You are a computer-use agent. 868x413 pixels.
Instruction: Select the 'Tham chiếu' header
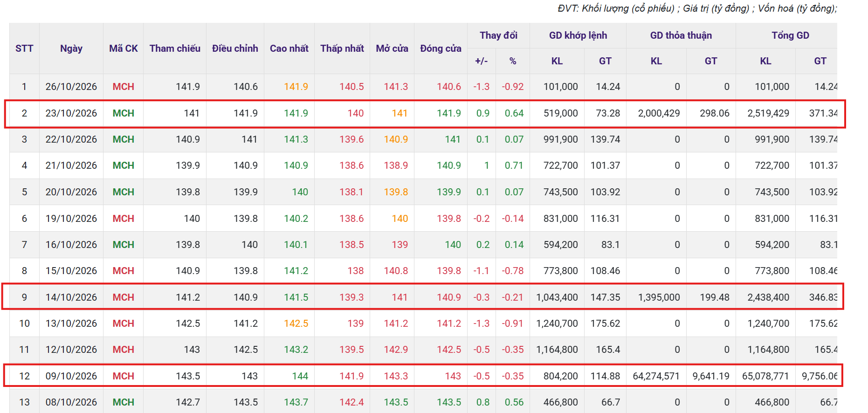click(175, 48)
